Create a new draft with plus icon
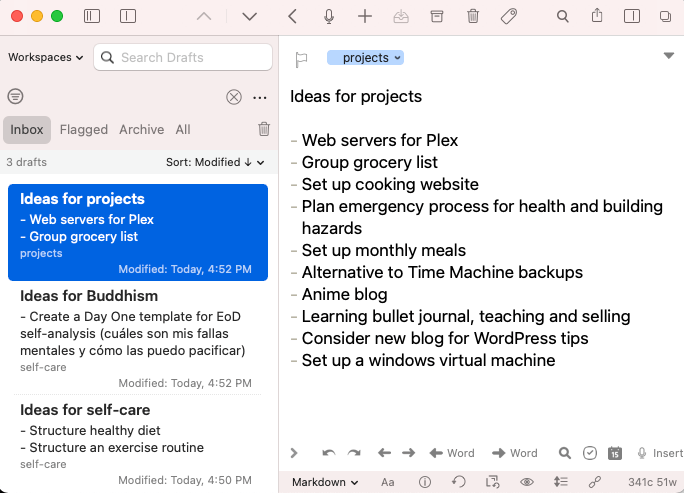The width and height of the screenshot is (684, 493). (x=365, y=17)
